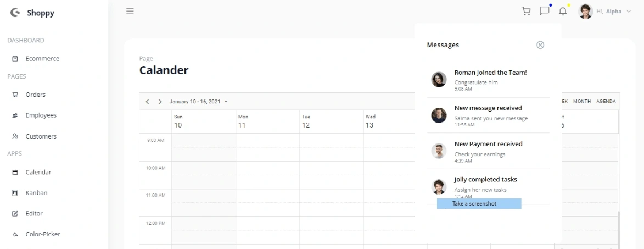The width and height of the screenshot is (644, 249).
Task: Open the January 10 - 16, 2021 date picker
Action: point(199,102)
